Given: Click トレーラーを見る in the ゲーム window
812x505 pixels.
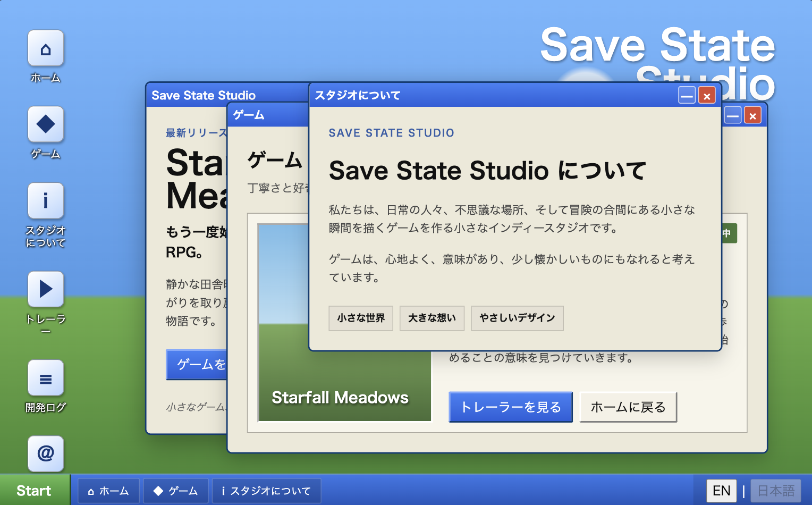Looking at the screenshot, I should click(511, 407).
